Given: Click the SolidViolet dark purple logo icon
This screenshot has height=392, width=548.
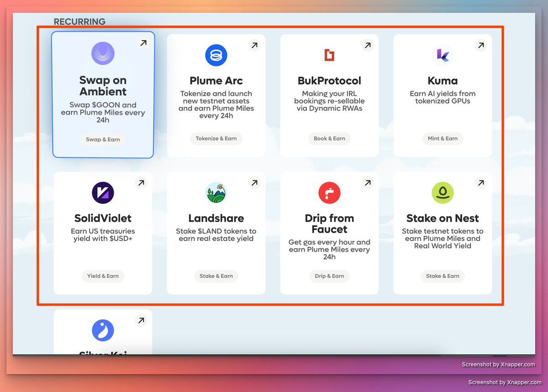Looking at the screenshot, I should pos(103,193).
